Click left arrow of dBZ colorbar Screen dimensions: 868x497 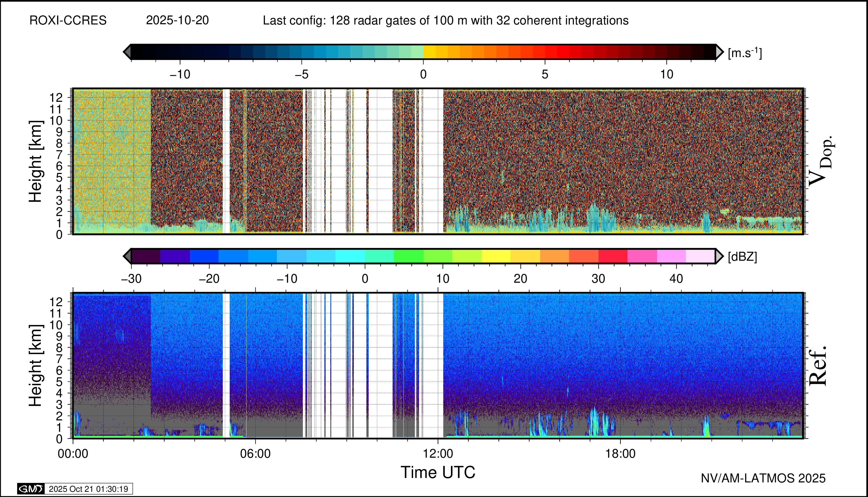coord(127,256)
